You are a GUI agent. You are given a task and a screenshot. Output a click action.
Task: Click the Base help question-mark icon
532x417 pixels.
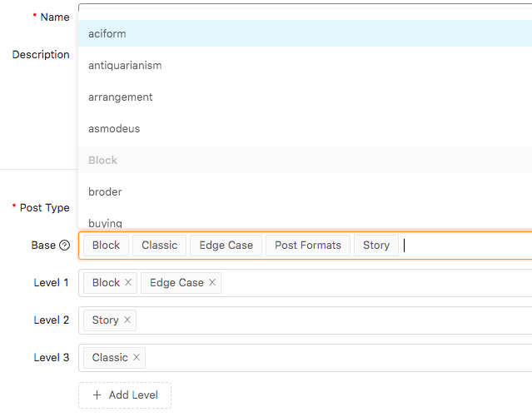(x=64, y=246)
